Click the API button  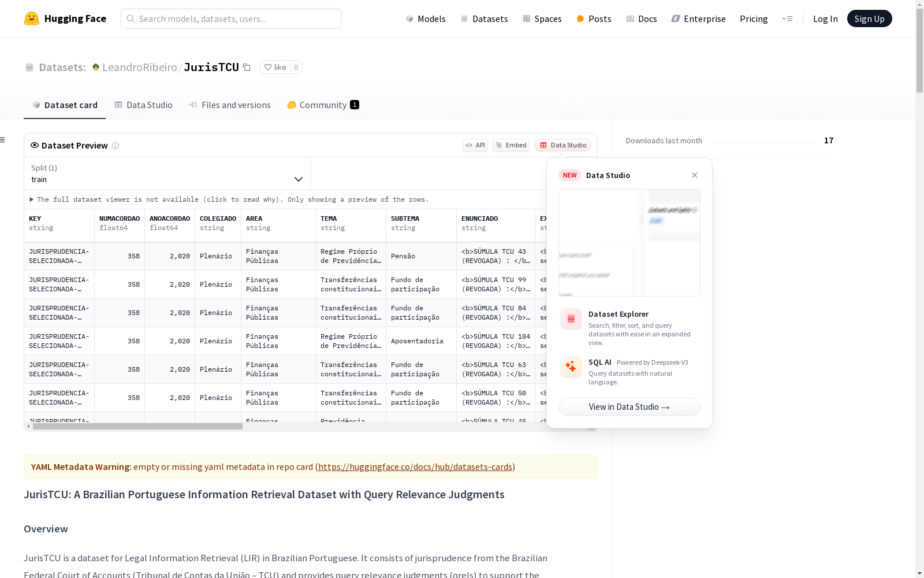tap(475, 145)
